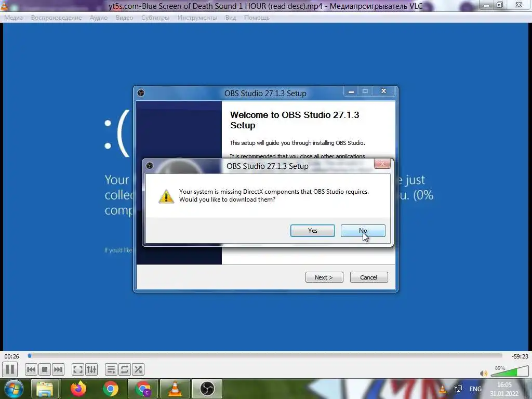Image resolution: width=532 pixels, height=399 pixels.
Task: Open the Инструменты menu
Action: 197,18
